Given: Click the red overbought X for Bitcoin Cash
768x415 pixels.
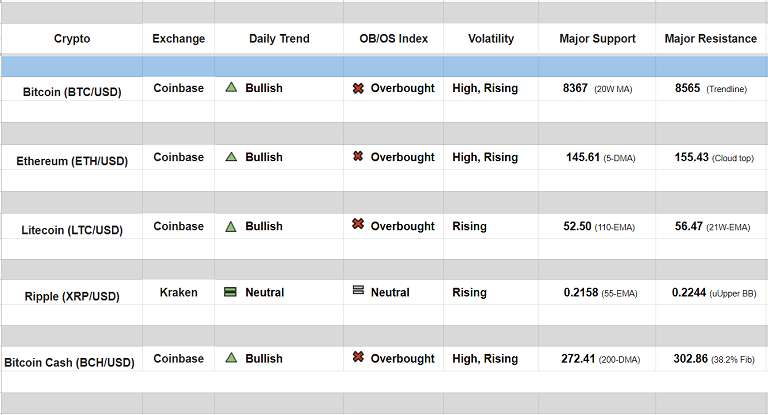Looking at the screenshot, I should pyautogui.click(x=358, y=358).
